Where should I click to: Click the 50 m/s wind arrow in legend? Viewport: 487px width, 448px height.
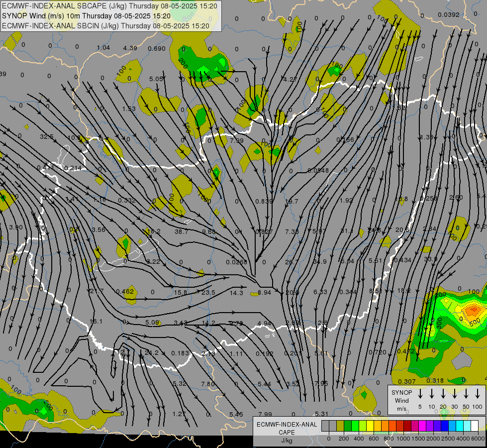[x=466, y=394]
